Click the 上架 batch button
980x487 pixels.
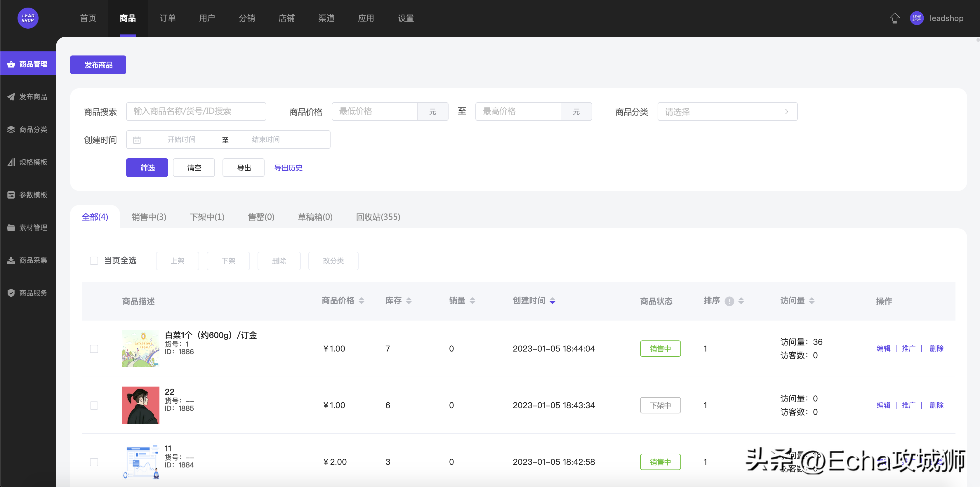[177, 261]
